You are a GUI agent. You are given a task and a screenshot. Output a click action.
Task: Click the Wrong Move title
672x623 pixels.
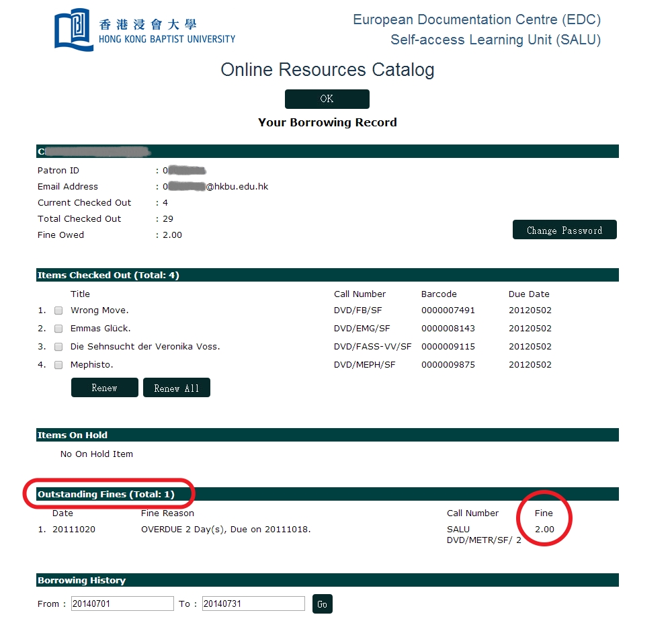coord(99,310)
